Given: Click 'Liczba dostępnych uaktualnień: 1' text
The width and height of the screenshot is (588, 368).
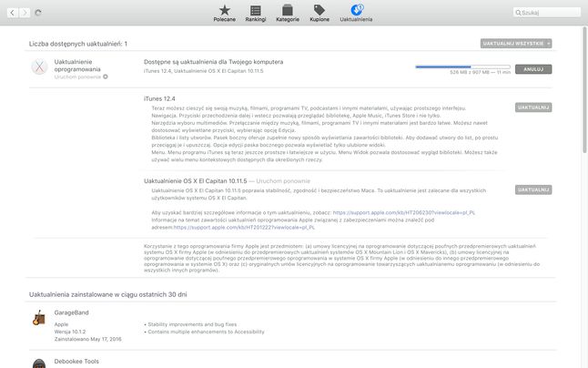Looking at the screenshot, I should click(78, 44).
